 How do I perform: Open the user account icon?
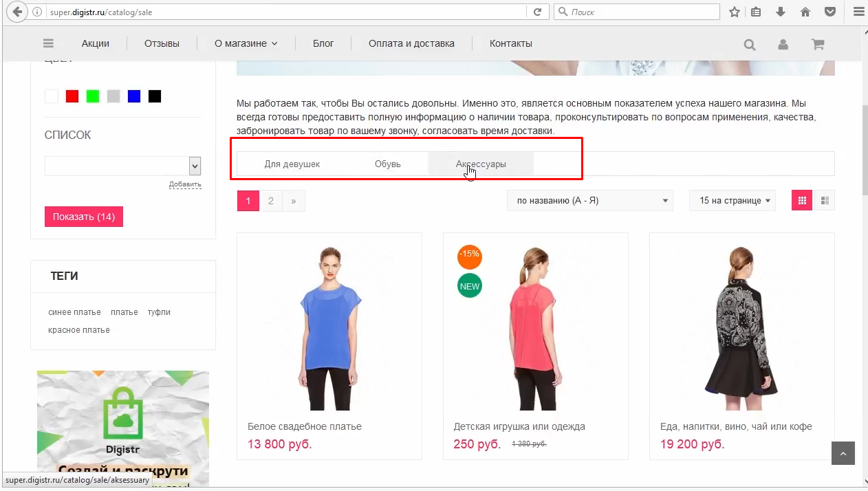pos(783,45)
